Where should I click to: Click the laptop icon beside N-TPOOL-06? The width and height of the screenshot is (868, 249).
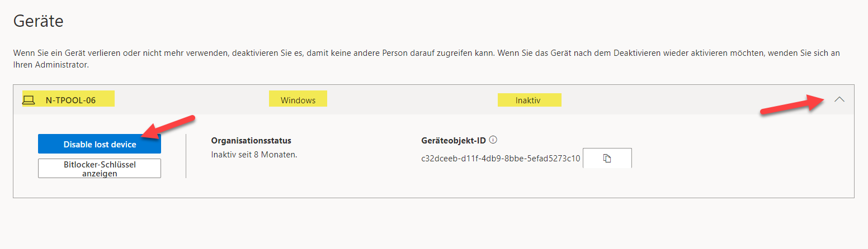click(28, 100)
